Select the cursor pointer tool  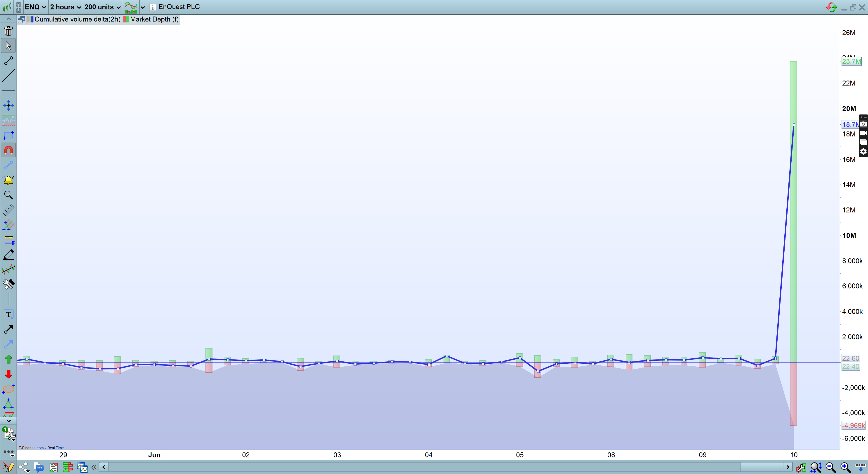8,46
